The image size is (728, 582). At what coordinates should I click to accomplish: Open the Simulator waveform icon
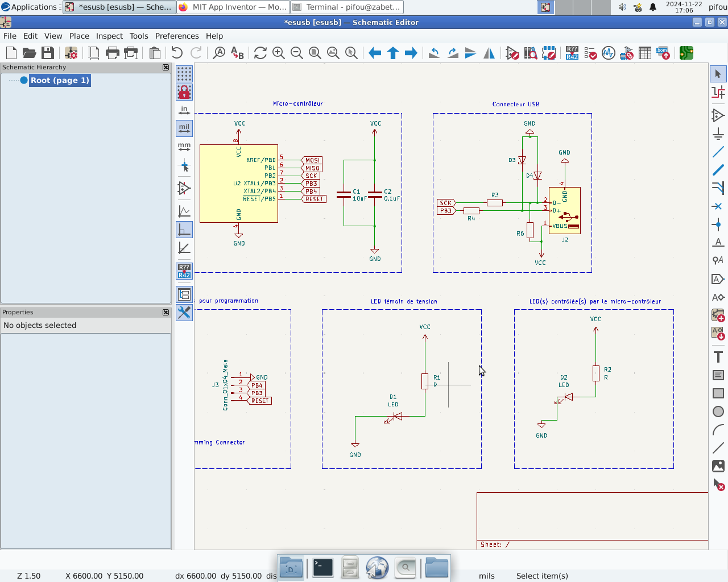pyautogui.click(x=609, y=53)
